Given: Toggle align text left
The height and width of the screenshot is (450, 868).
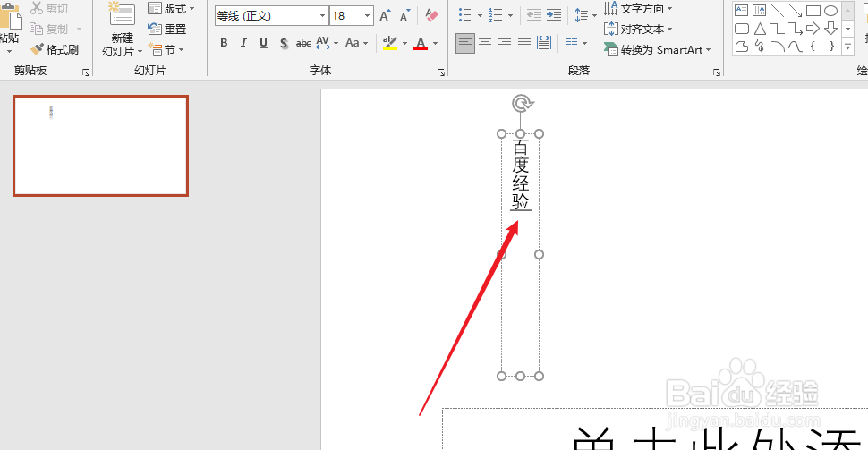Looking at the screenshot, I should pos(465,43).
